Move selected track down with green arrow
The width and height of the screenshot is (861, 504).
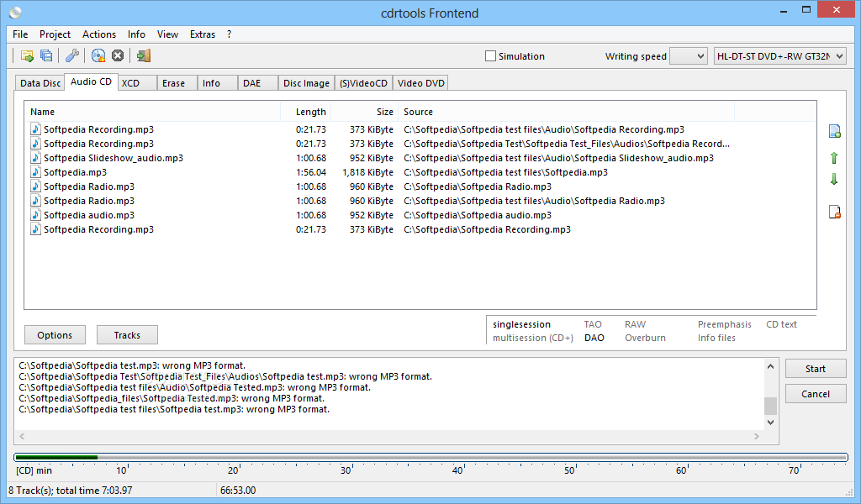pos(834,179)
